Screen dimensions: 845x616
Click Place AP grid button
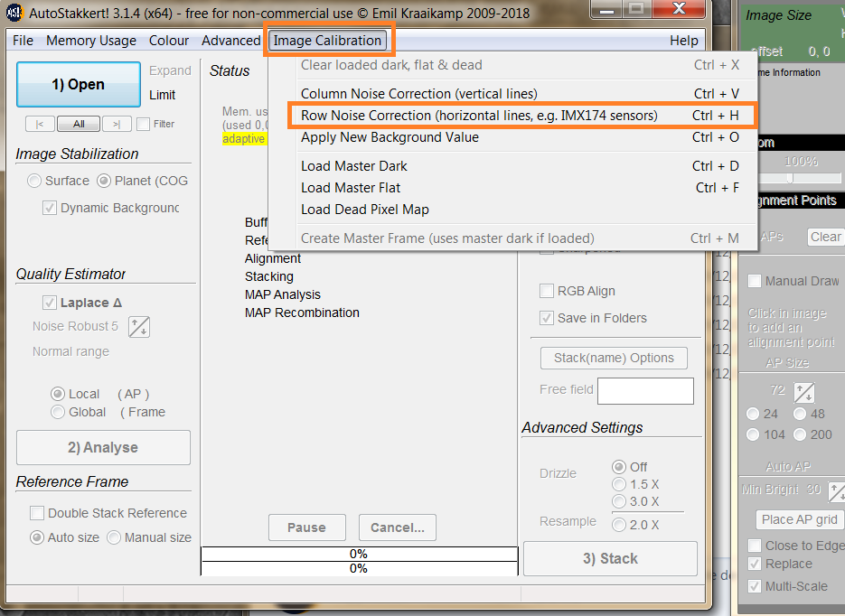pos(799,519)
